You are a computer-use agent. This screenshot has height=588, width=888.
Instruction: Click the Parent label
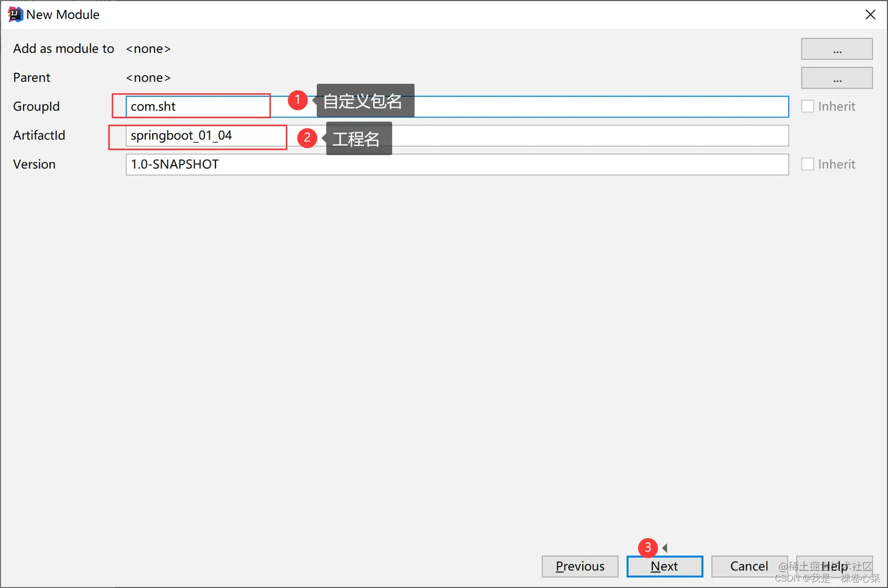pyautogui.click(x=32, y=78)
